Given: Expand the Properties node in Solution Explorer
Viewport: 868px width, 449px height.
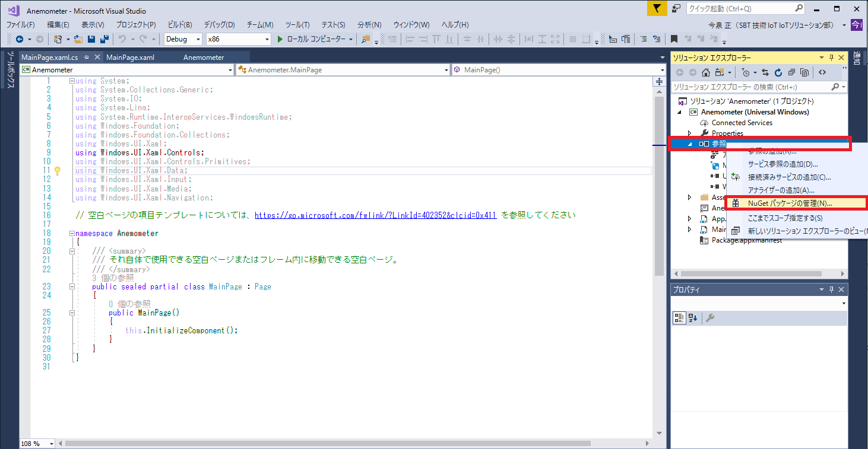Looking at the screenshot, I should [x=689, y=133].
